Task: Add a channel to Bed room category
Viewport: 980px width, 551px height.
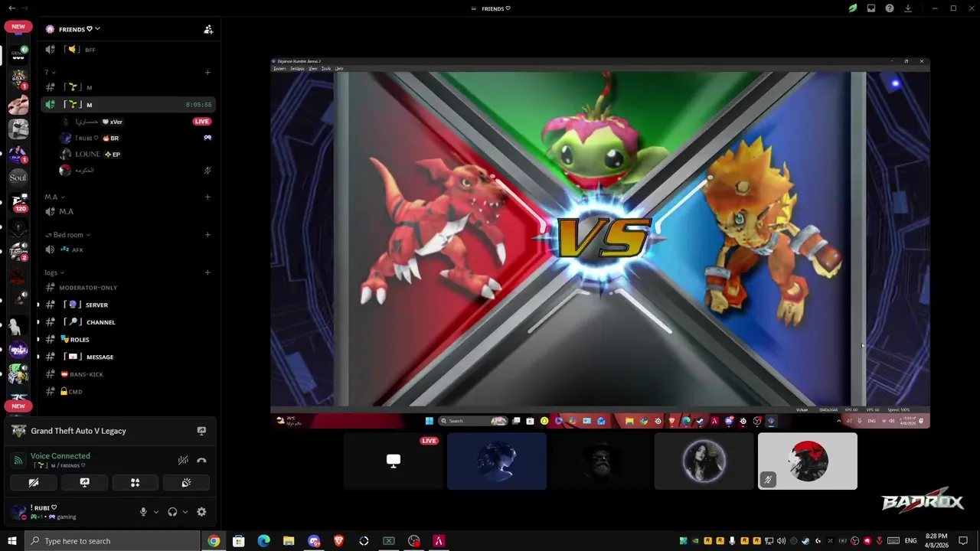Action: (207, 235)
